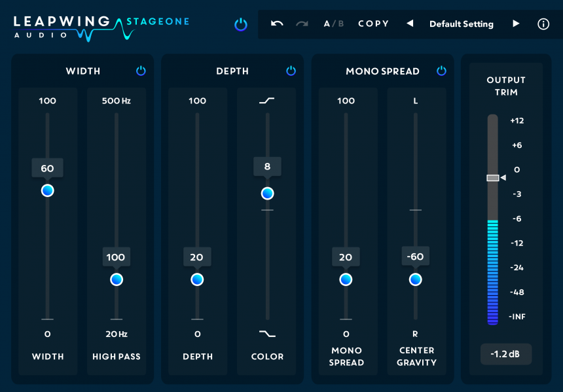Viewport: 563px width, 392px height.
Task: Select the Width panel header
Action: point(82,71)
